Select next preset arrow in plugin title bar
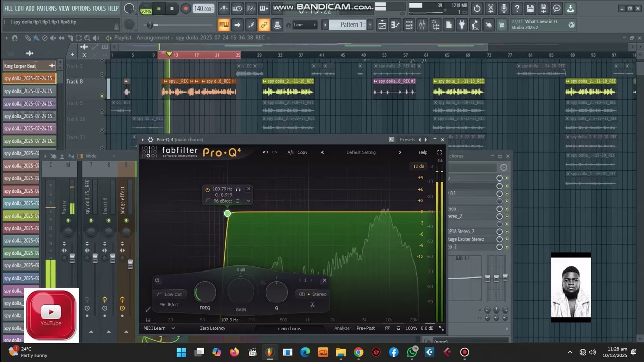The height and width of the screenshot is (362, 644). 426,140
